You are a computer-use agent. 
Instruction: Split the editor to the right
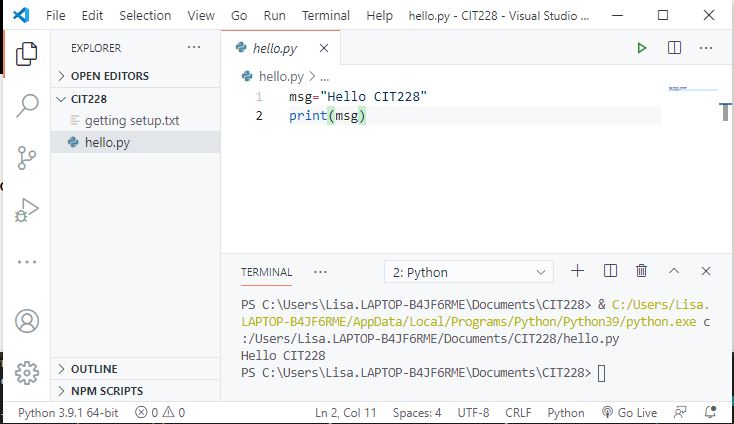(674, 48)
